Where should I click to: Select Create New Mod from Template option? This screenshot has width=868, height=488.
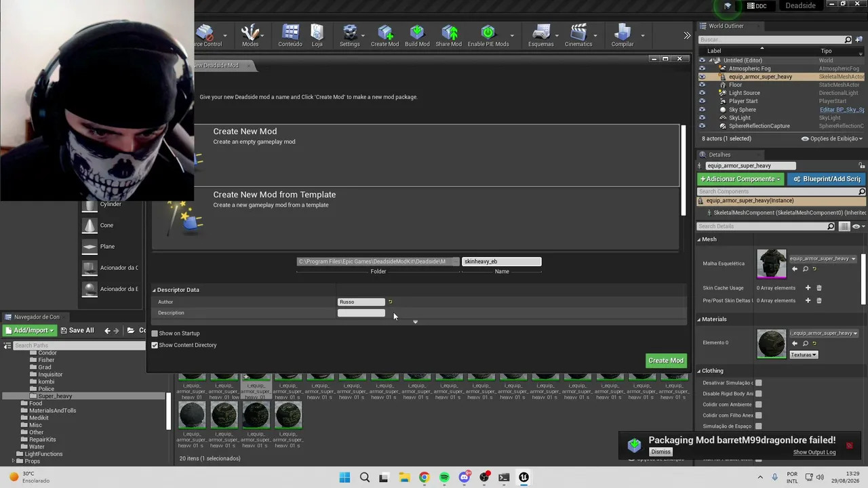[415, 218]
